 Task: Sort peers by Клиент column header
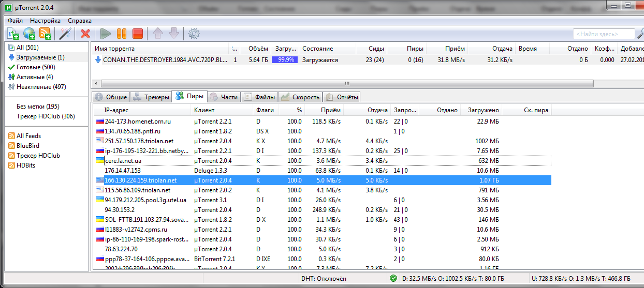point(222,110)
